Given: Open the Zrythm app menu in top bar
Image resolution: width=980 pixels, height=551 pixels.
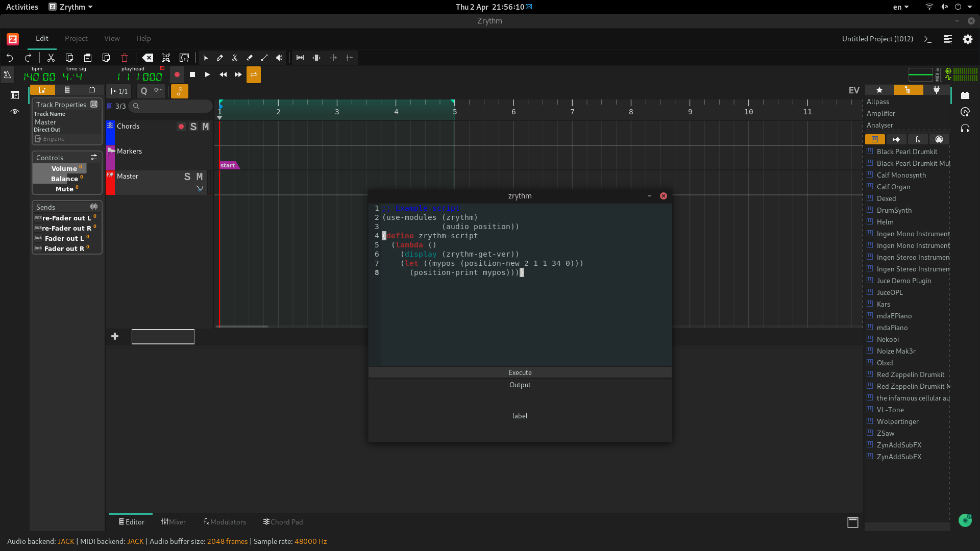Looking at the screenshot, I should [x=71, y=7].
